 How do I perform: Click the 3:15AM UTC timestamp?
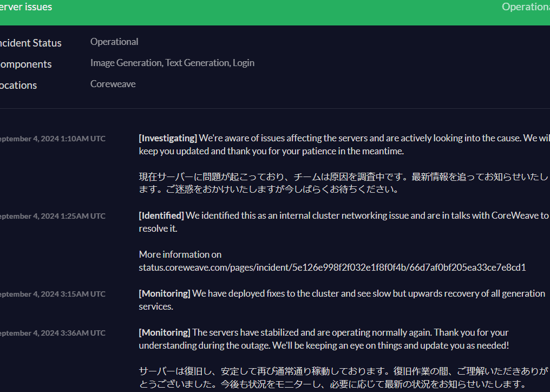[x=53, y=294]
